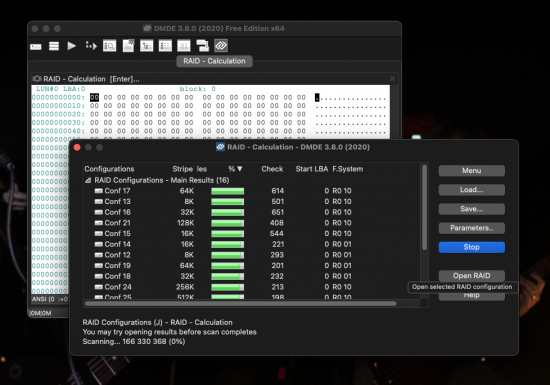This screenshot has height=385, width=550.
Task: Click the Conf 18 drive icon
Action: click(x=99, y=276)
